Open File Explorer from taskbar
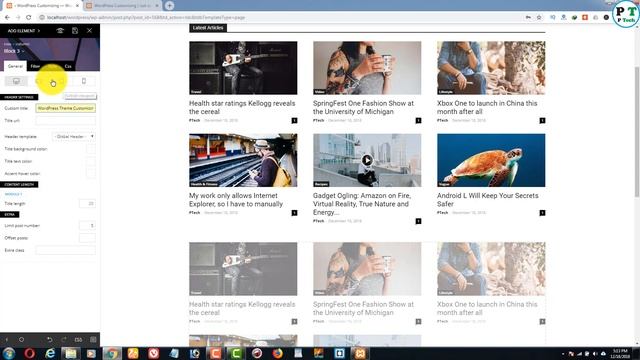This screenshot has height=360, width=640. click(71, 353)
